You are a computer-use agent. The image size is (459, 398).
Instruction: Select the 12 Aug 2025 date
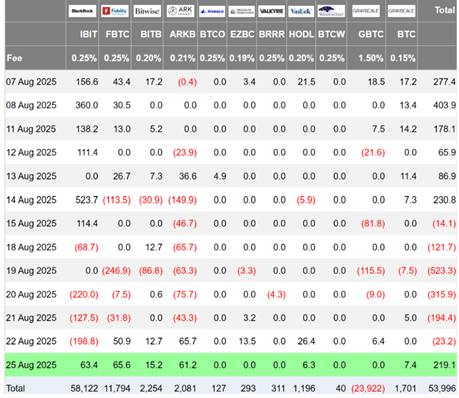[x=31, y=153]
